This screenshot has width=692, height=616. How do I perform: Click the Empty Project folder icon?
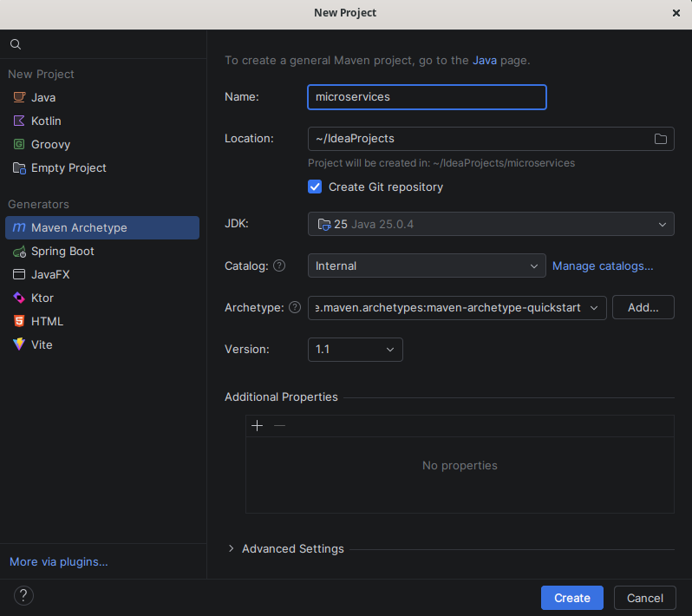19,167
